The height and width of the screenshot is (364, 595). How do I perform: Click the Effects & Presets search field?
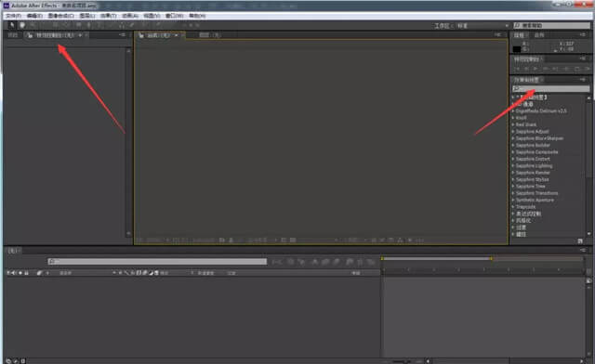551,89
